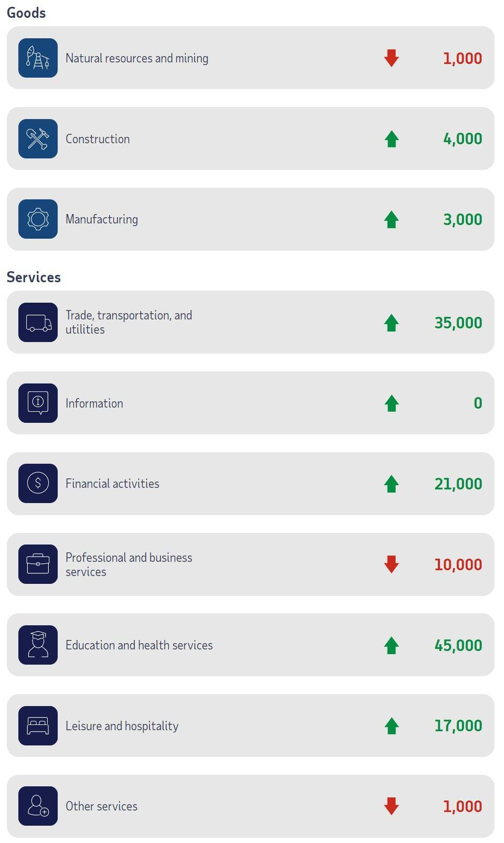Click the Professional services briefcase icon
Screen dimensions: 504x843
[x=38, y=564]
